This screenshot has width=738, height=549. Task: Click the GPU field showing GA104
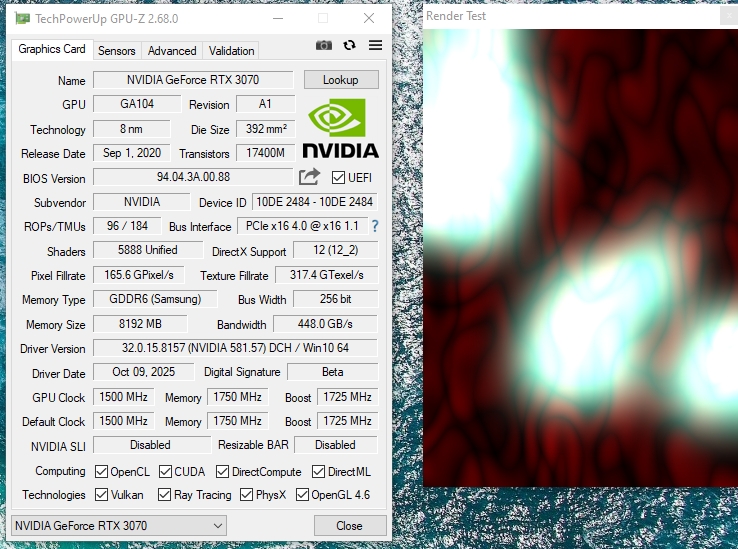(137, 104)
